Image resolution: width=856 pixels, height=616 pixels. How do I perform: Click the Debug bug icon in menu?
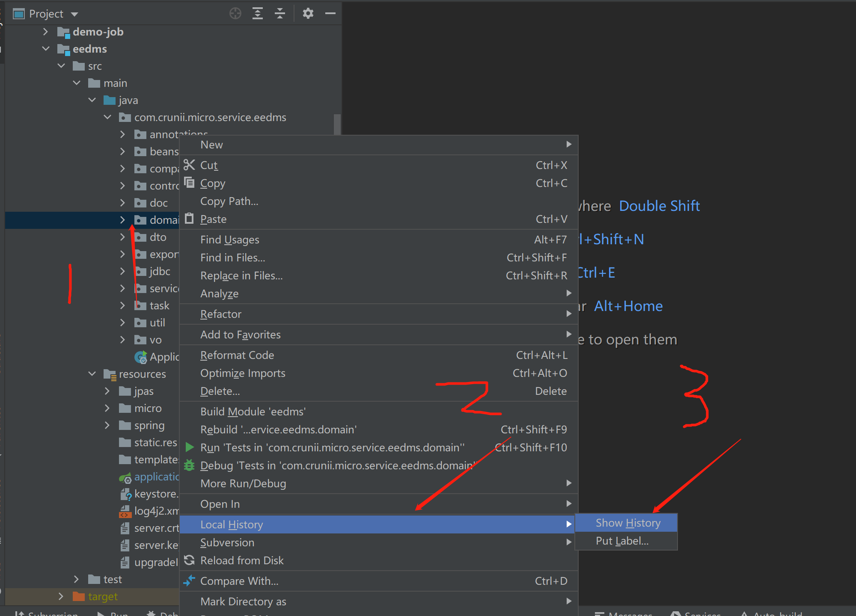coord(189,465)
